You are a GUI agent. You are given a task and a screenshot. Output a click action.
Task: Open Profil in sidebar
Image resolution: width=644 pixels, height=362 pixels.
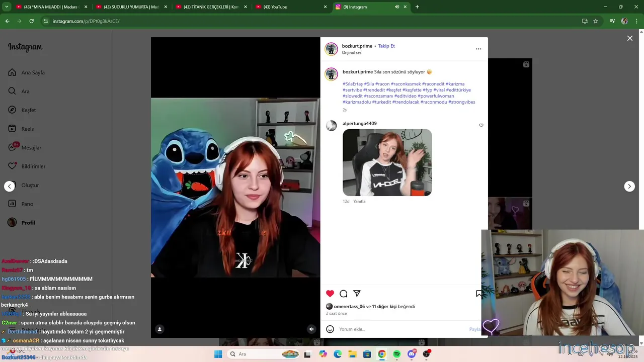tap(22, 223)
